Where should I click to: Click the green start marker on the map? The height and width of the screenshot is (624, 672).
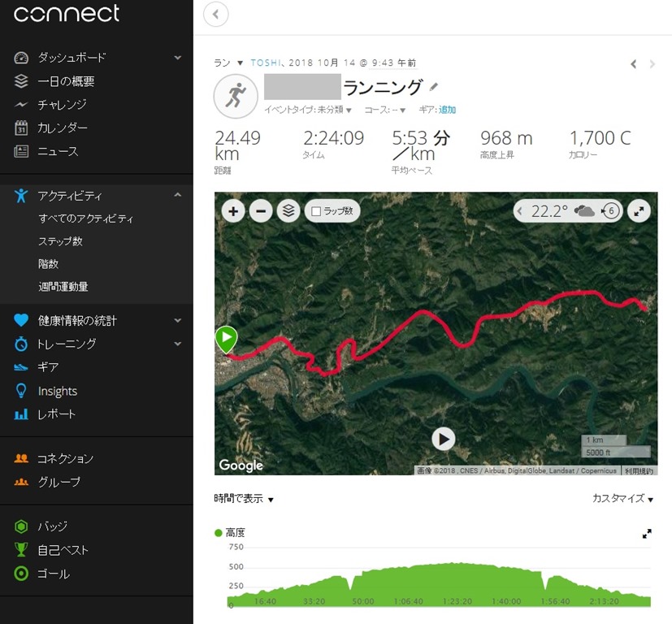click(x=226, y=339)
